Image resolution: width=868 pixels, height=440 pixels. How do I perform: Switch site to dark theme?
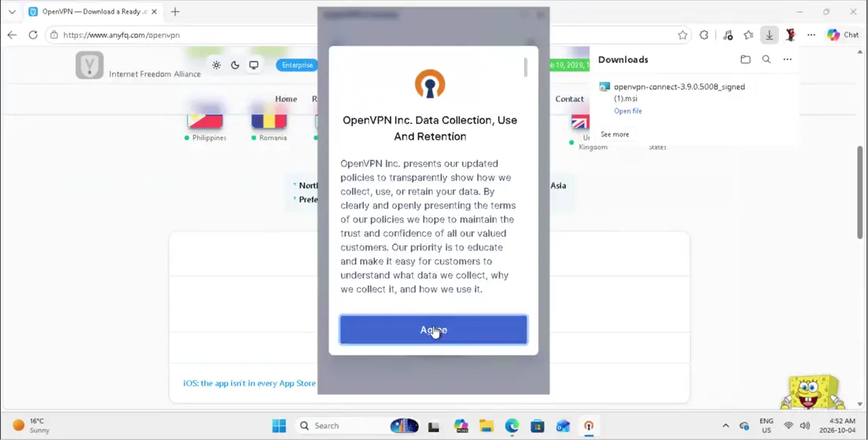[x=234, y=65]
